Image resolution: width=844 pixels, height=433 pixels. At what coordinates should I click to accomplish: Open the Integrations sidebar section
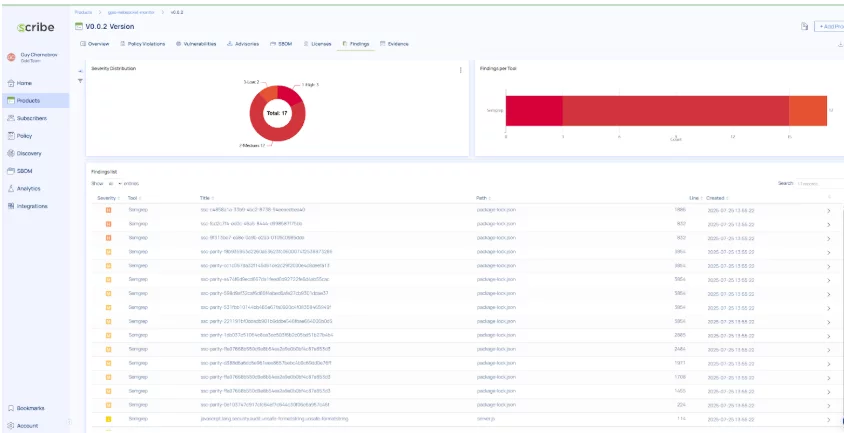[x=27, y=206]
